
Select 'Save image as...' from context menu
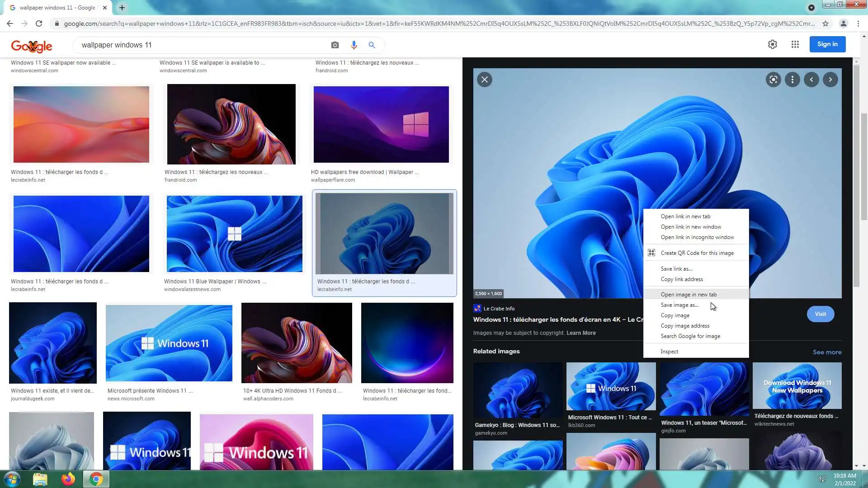coord(679,305)
